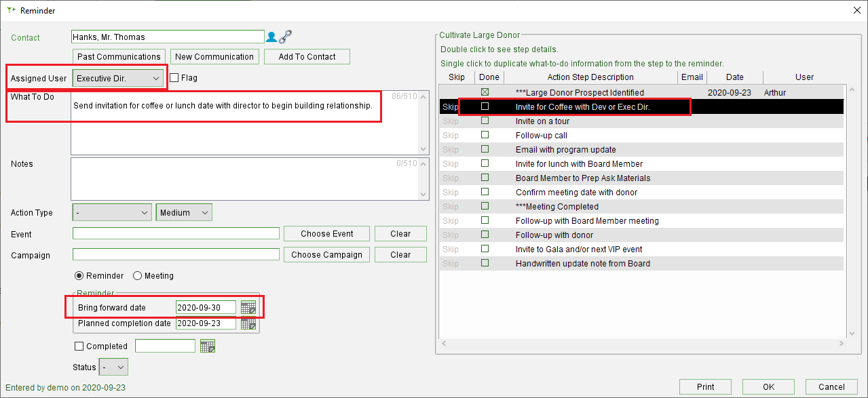
Task: Select the Meeting radio button
Action: [x=137, y=276]
